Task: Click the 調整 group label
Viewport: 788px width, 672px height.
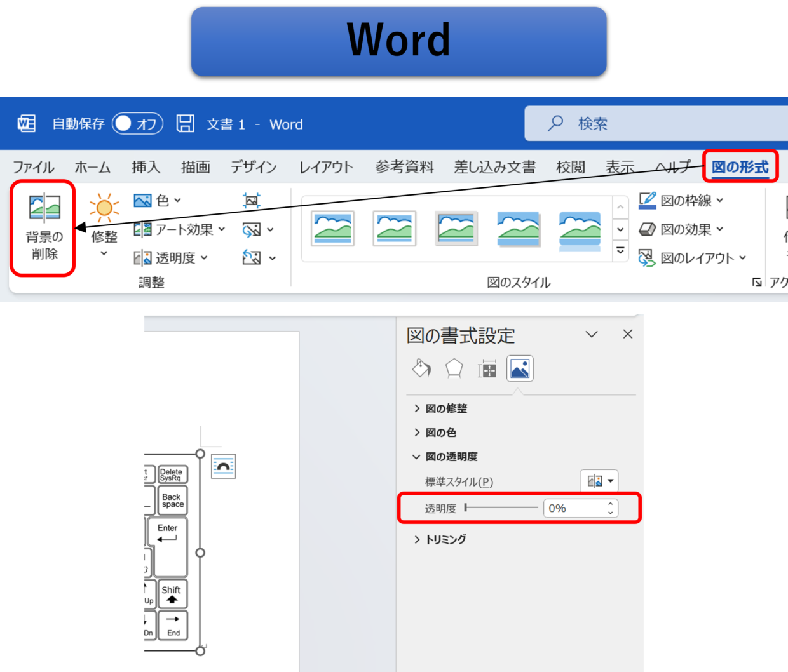Action: point(151,282)
